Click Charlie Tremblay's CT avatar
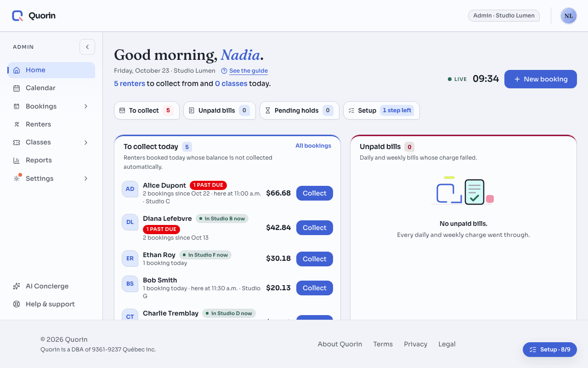This screenshot has height=368, width=588. (x=130, y=315)
